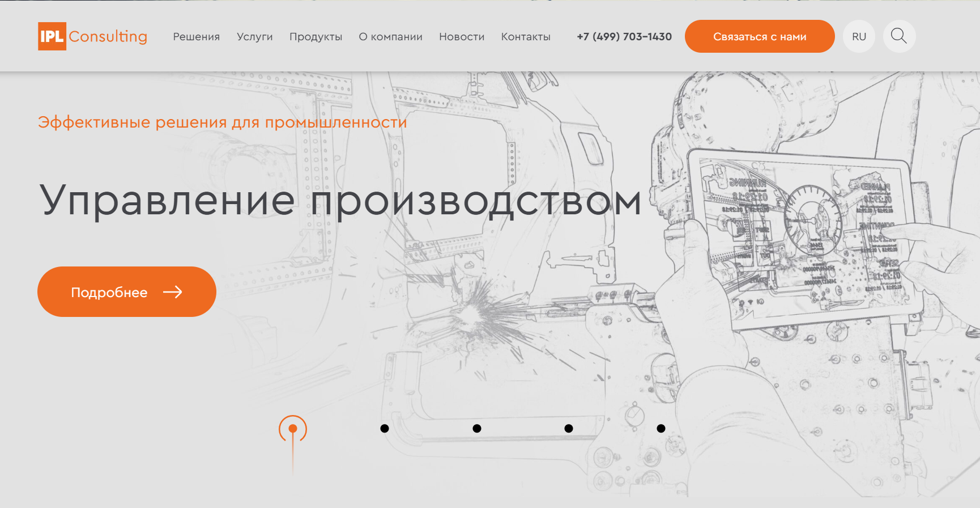Click the IPL Consulting logo
Viewport: 980px width, 508px height.
tap(93, 36)
